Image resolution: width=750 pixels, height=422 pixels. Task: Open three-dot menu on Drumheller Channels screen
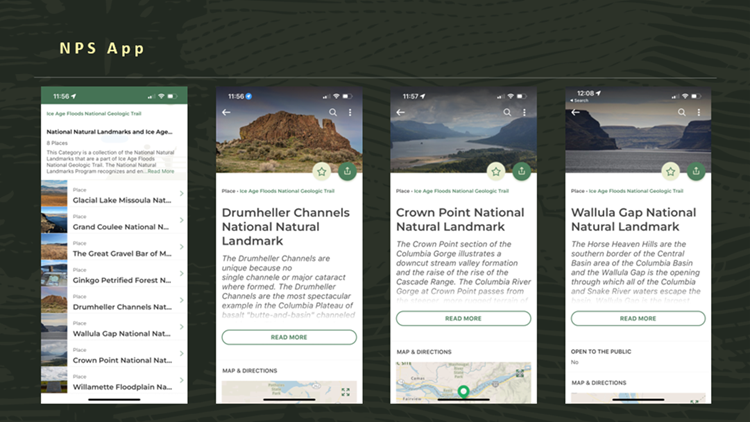350,113
